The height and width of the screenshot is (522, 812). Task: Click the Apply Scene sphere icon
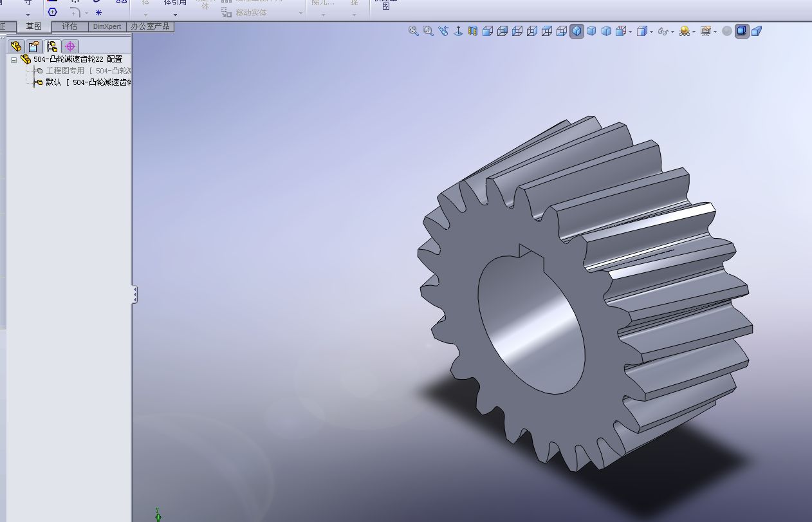[x=685, y=31]
